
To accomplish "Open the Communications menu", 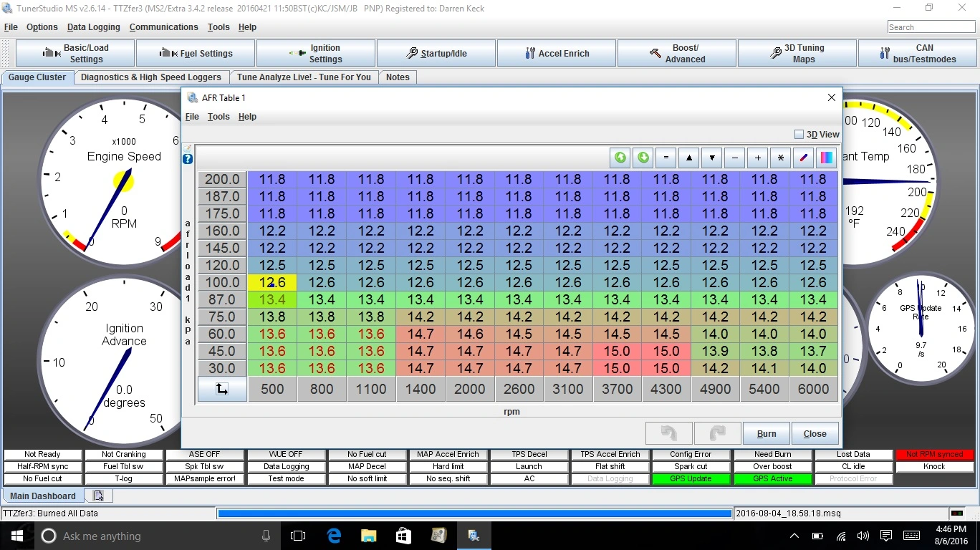I will click(163, 27).
